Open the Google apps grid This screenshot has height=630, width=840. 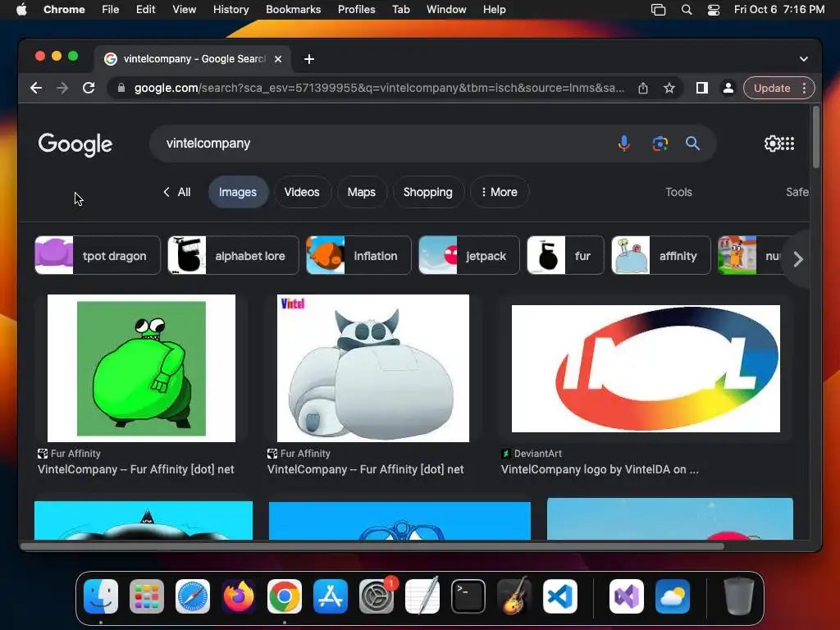coord(788,144)
